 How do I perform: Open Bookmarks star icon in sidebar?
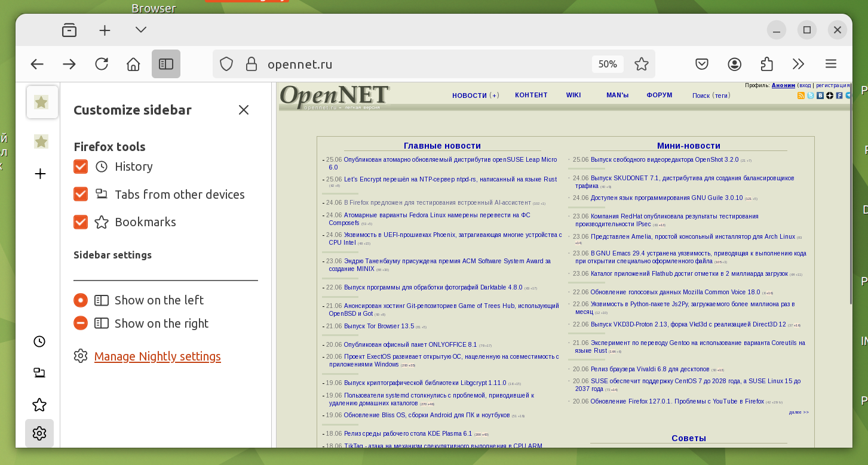click(39, 405)
